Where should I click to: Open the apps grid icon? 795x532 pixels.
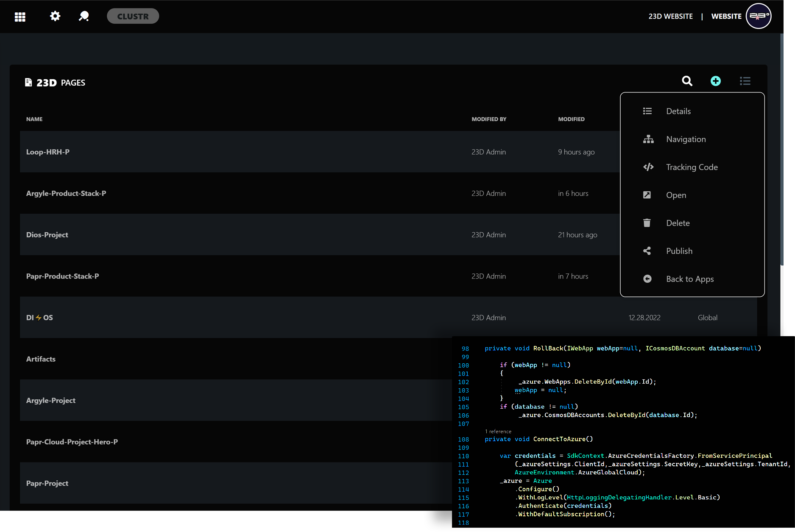20,17
